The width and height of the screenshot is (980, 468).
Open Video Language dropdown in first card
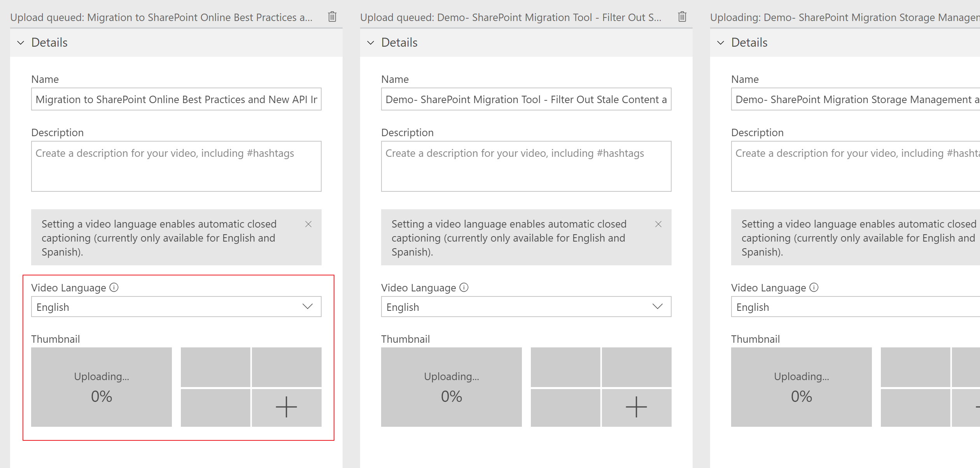pyautogui.click(x=176, y=307)
